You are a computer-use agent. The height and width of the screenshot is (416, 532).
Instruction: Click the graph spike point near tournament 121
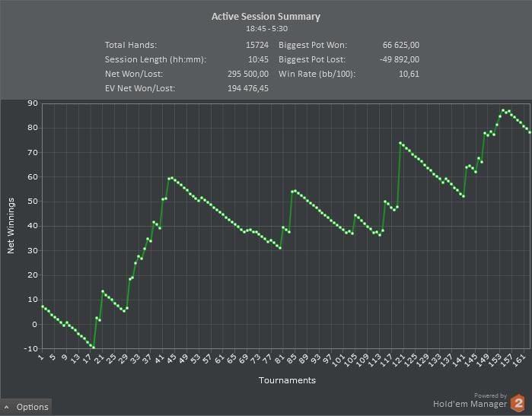click(x=400, y=143)
